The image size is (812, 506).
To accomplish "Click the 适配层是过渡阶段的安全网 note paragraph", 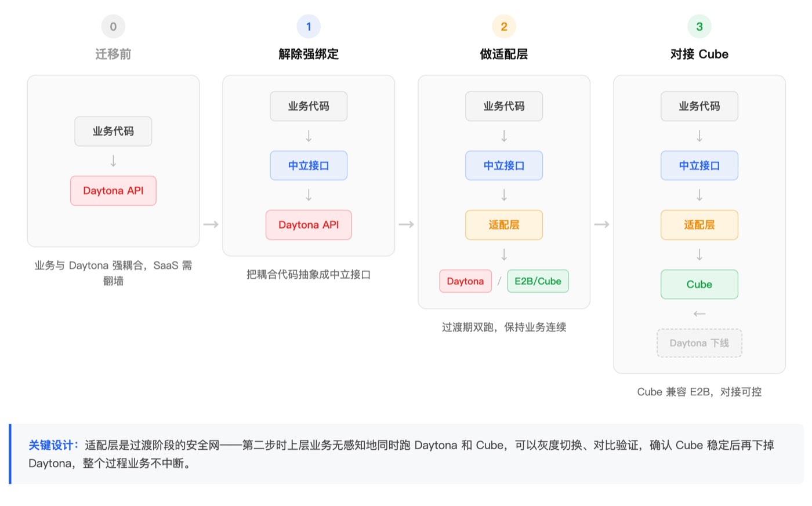I will (401, 454).
